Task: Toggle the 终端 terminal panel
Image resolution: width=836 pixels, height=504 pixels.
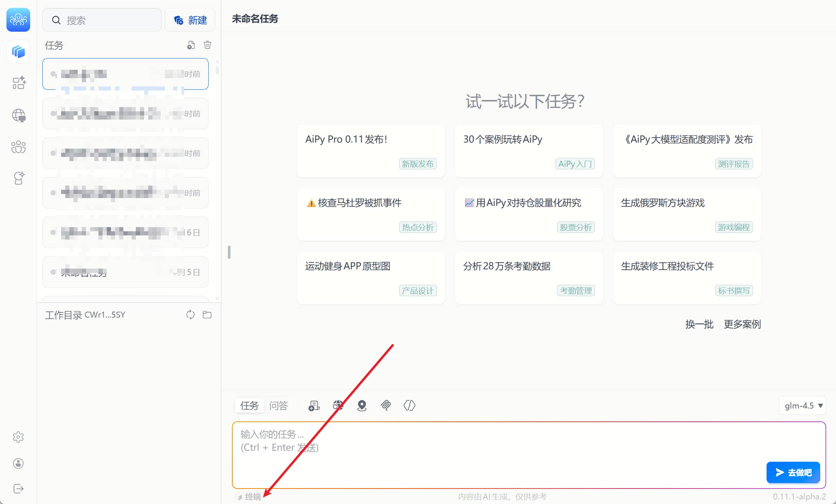Action: point(249,496)
